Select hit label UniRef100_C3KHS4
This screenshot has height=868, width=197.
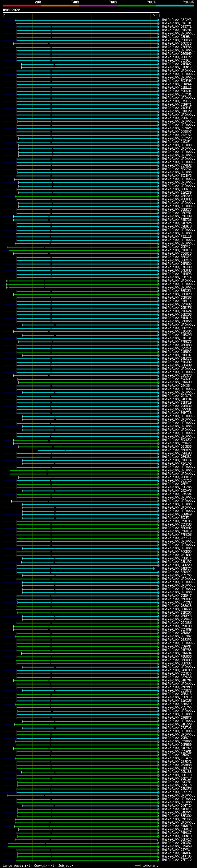(x=176, y=37)
